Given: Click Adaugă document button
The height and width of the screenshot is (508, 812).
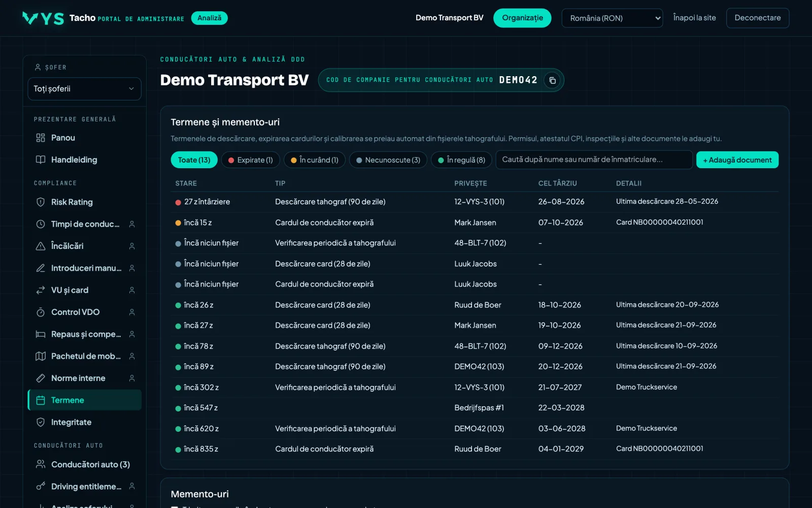Looking at the screenshot, I should pos(737,160).
